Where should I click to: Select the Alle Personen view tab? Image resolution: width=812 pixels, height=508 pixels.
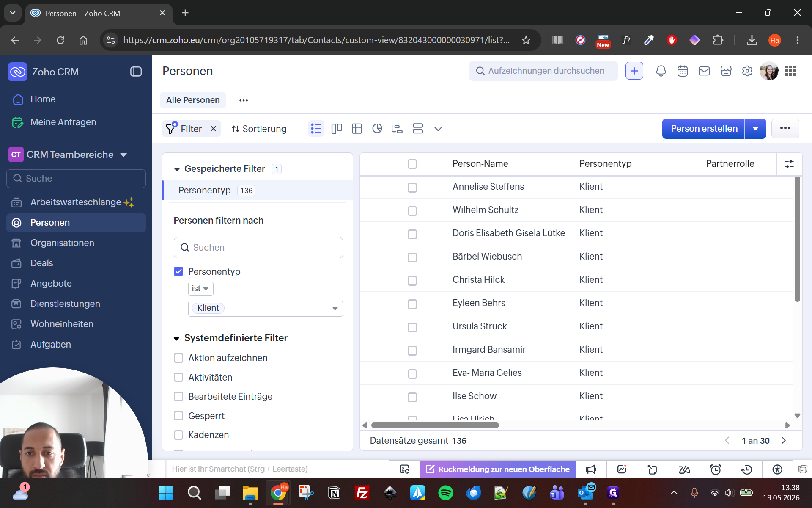point(193,100)
